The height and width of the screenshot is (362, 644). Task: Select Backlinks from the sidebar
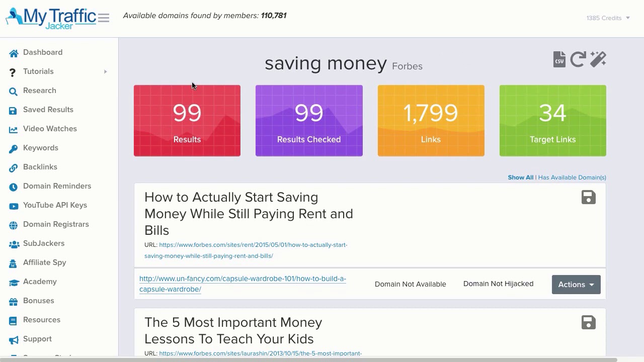40,167
